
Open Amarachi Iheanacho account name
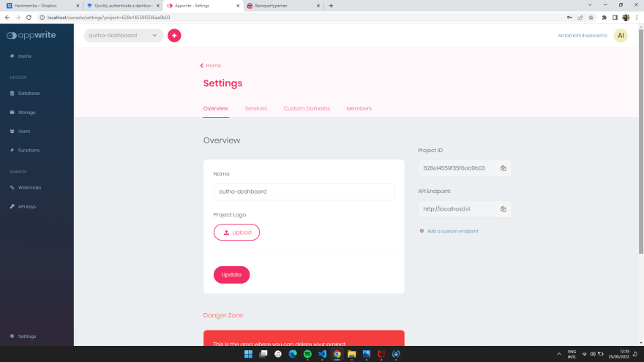coord(583,36)
